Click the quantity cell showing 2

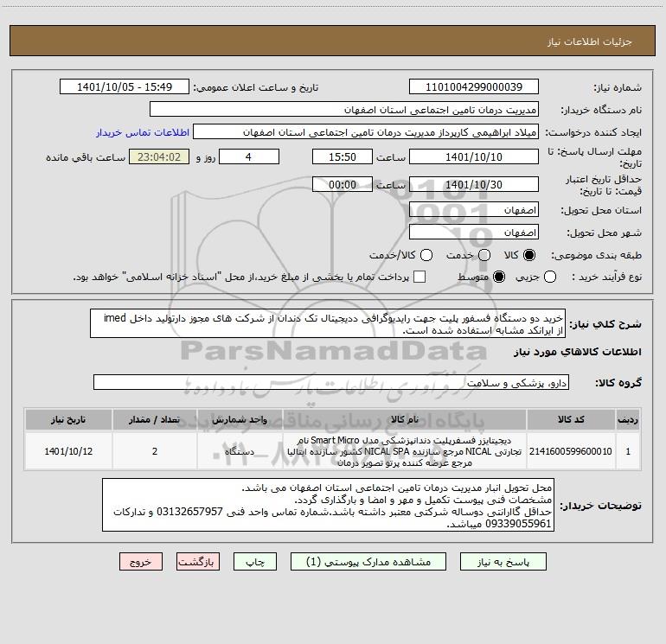point(155,451)
